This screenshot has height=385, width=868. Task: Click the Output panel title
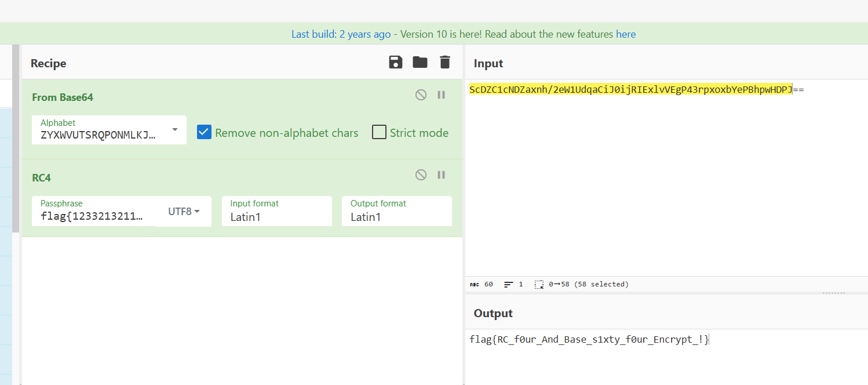493,313
